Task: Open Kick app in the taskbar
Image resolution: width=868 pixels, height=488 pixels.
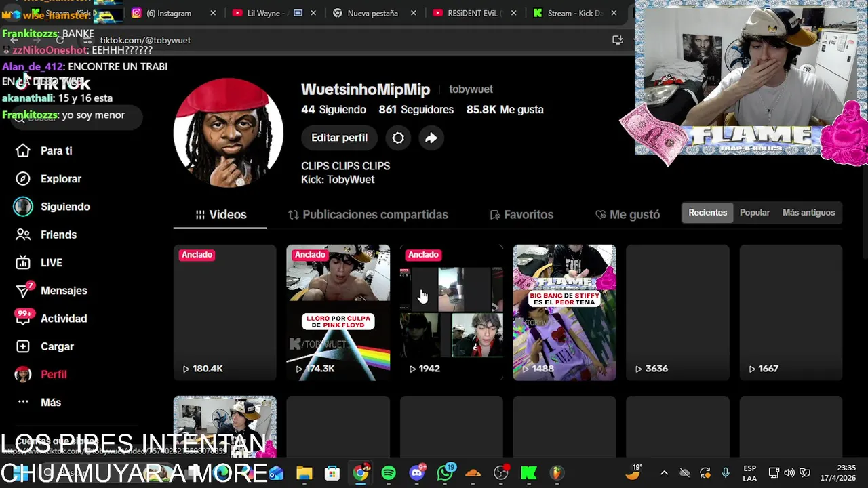Action: click(x=529, y=472)
